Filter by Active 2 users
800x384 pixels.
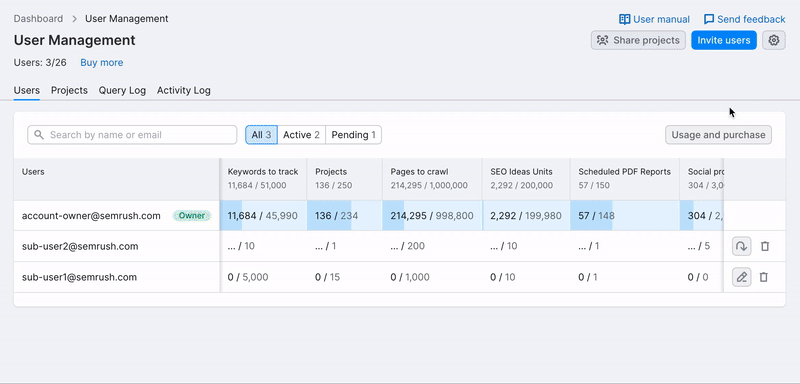[302, 135]
